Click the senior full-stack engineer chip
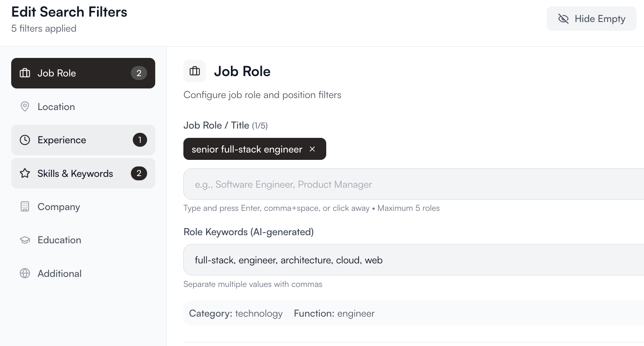 point(247,149)
